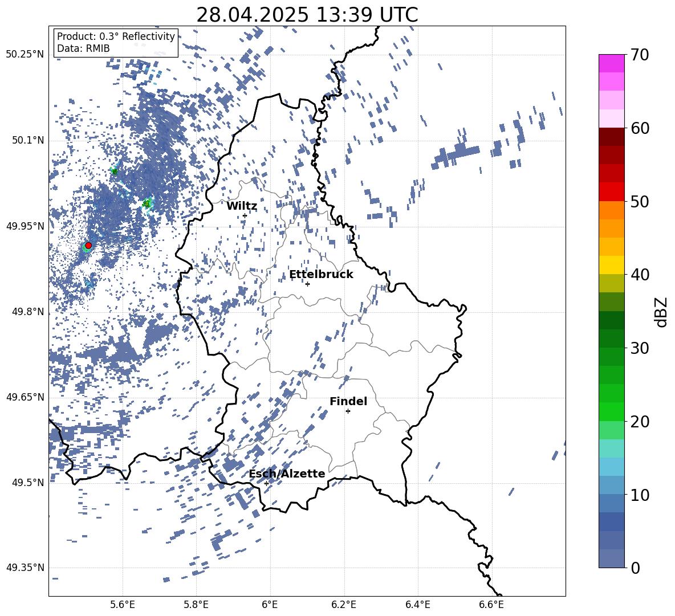This screenshot has height=616, width=675.
Task: Click the 50.25°N latitude label
Action: pyautogui.click(x=25, y=55)
